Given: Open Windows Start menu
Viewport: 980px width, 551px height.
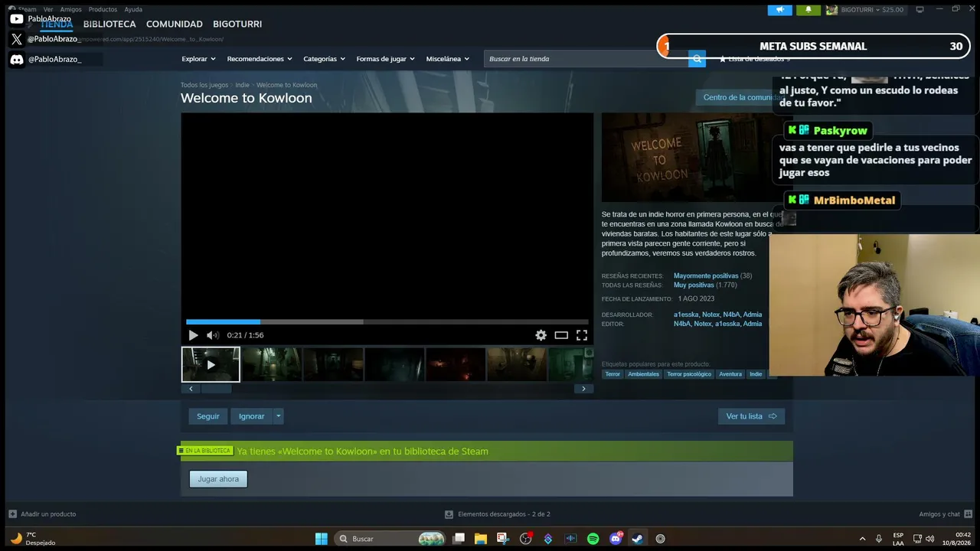Looking at the screenshot, I should [x=322, y=539].
